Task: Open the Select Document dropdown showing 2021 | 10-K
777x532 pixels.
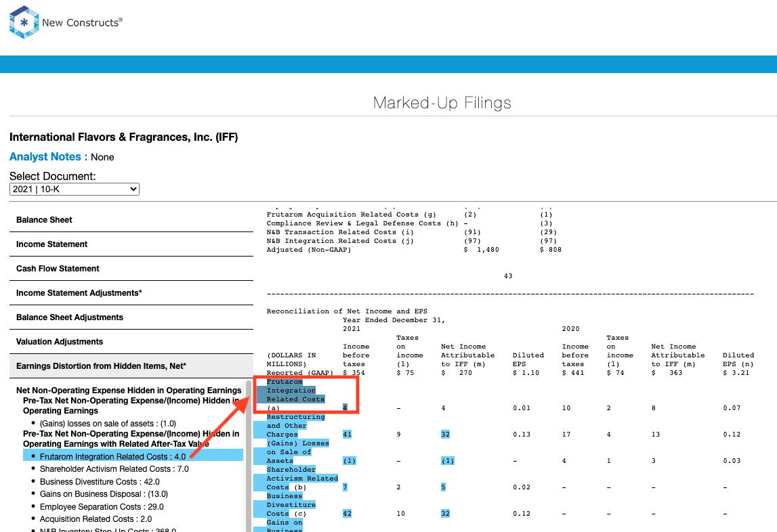Action: click(75, 190)
